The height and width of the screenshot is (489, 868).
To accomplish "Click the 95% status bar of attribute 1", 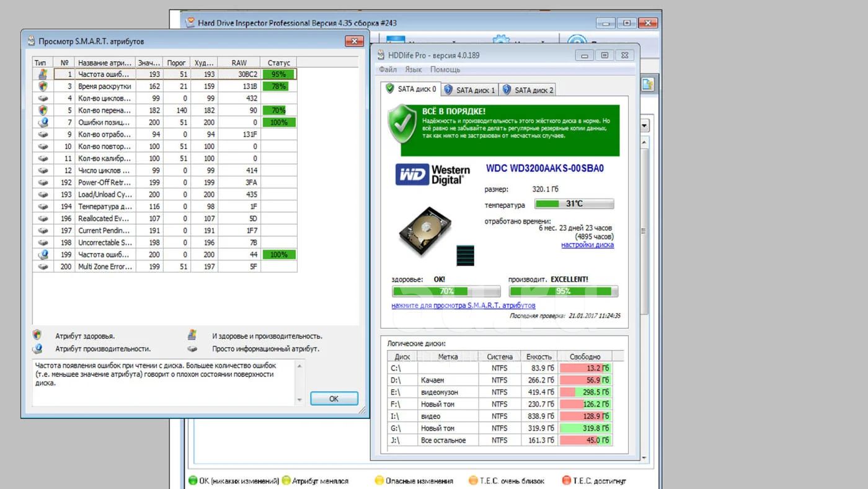I will coord(278,74).
